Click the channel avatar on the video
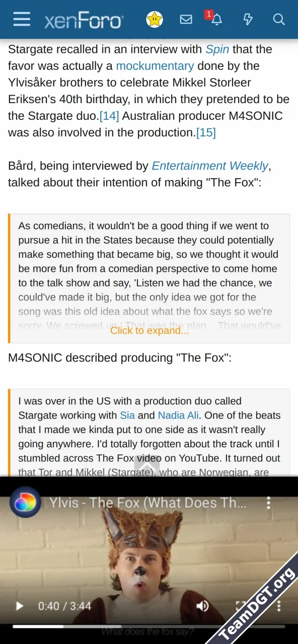The height and width of the screenshot is (644, 298). point(25,502)
